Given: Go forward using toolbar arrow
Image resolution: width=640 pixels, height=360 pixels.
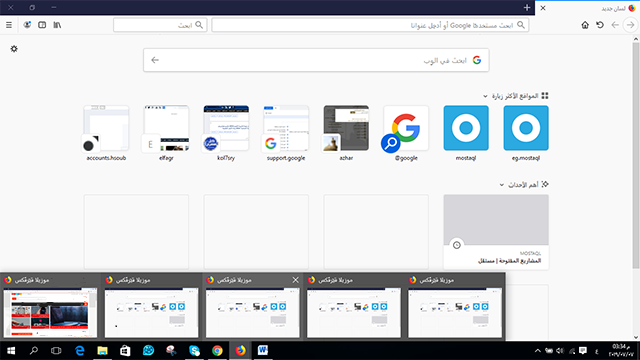Looking at the screenshot, I should pyautogui.click(x=630, y=25).
